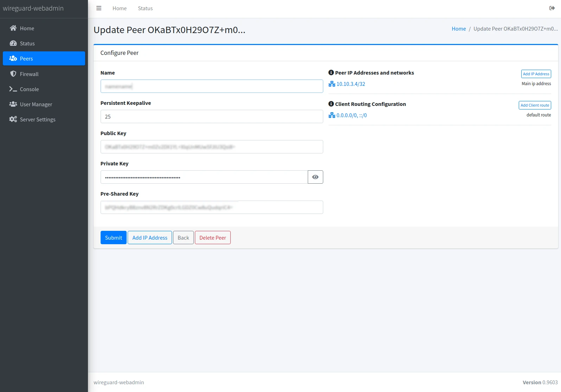Screen dimensions: 561x392
Task: Click the footer wireguard-webadmin text
Action: click(119, 382)
